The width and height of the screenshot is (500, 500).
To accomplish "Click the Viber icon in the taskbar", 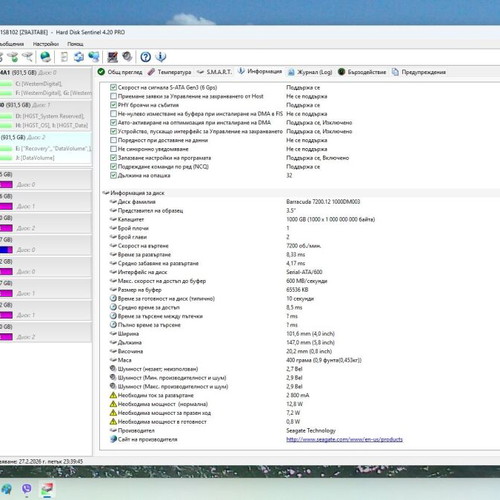I will pos(26,489).
